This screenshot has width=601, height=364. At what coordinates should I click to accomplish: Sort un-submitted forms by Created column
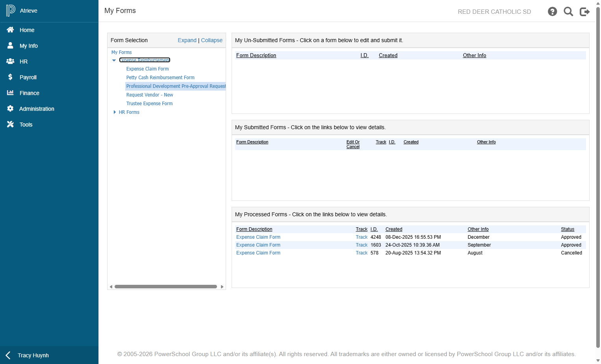pos(388,56)
